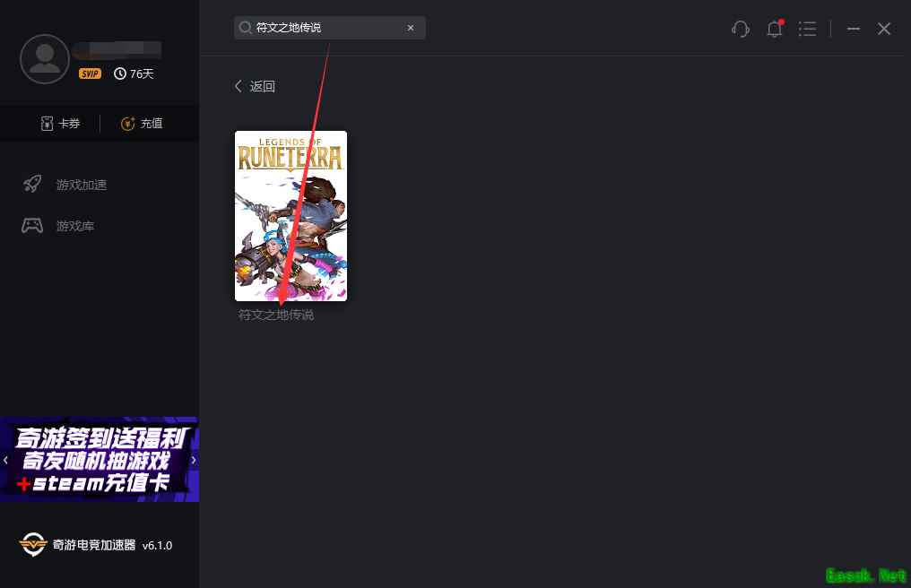Show the next promotional banner

point(194,460)
